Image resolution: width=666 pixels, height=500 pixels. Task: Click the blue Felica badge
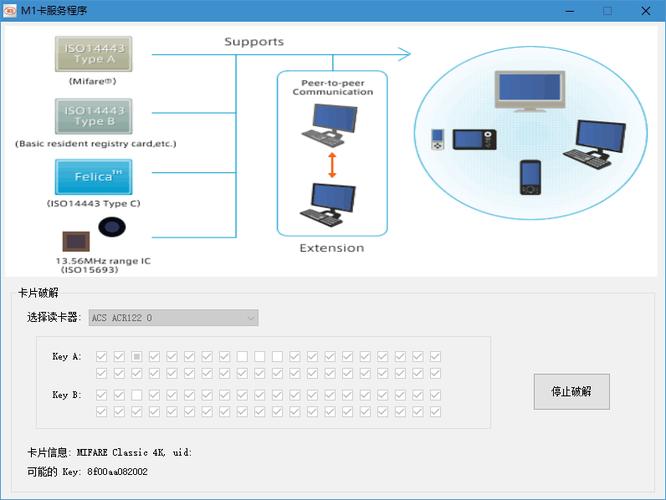click(x=94, y=177)
